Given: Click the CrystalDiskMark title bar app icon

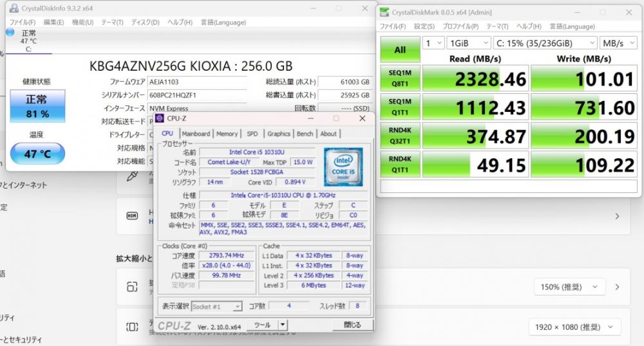Looking at the screenshot, I should click(x=384, y=12).
